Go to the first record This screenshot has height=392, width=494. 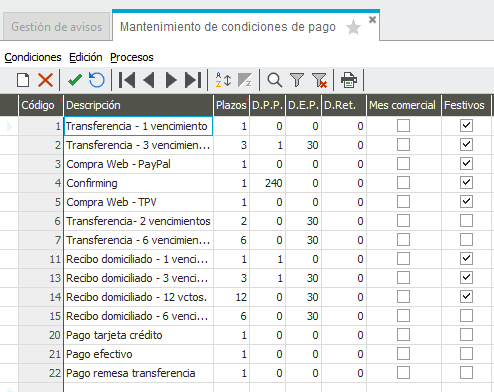(127, 80)
